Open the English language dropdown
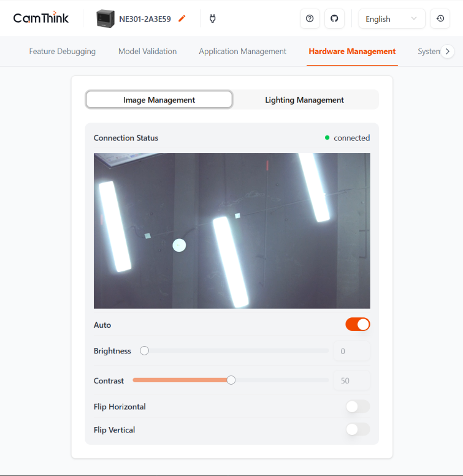The image size is (463, 476). coord(391,18)
